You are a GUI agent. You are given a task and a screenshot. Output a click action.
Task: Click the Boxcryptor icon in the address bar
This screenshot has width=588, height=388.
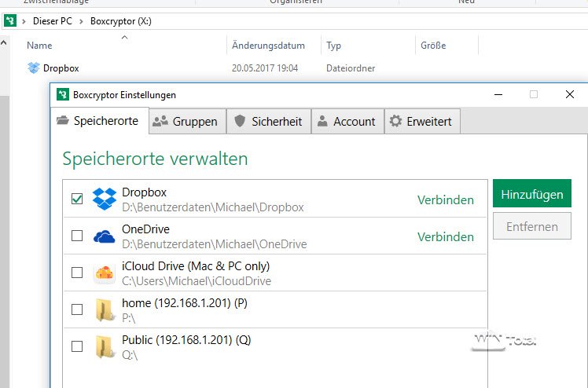point(9,21)
